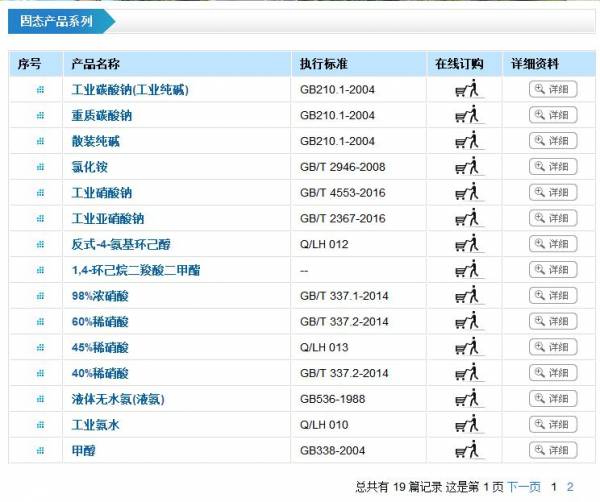Image resolution: width=600 pixels, height=502 pixels.
Task: Click 详细 button in 工业亚硝酸钠 row
Action: pyautogui.click(x=553, y=218)
